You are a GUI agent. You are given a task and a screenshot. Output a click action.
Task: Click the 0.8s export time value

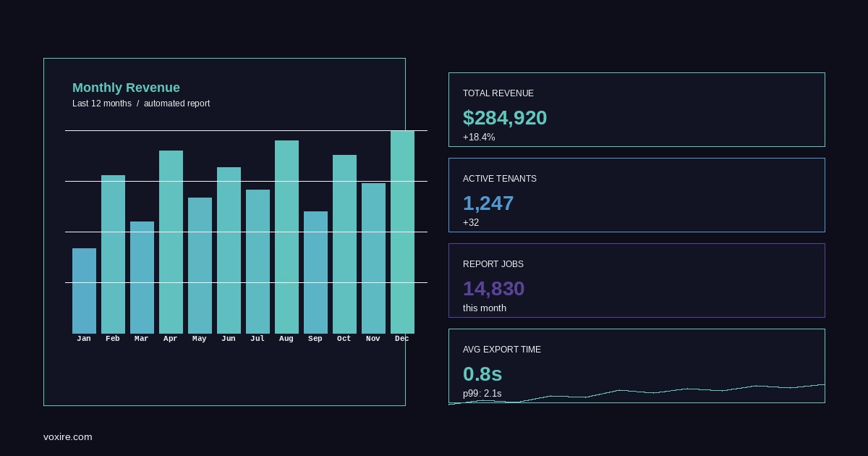point(482,374)
